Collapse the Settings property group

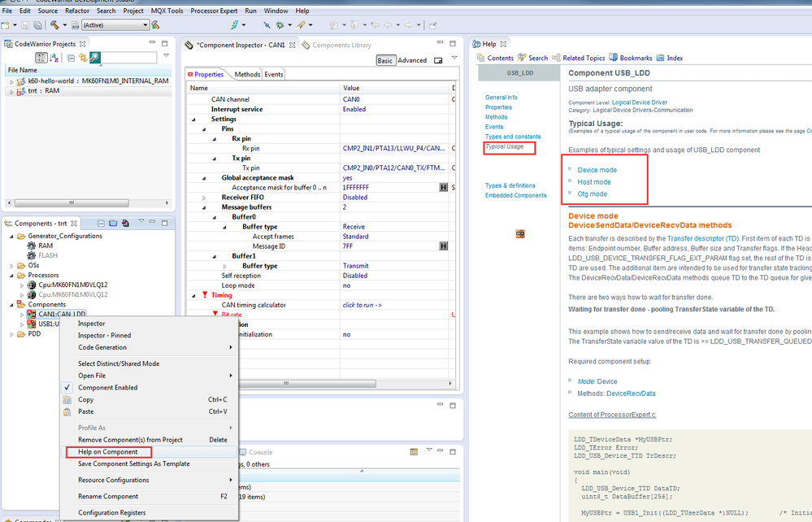194,119
